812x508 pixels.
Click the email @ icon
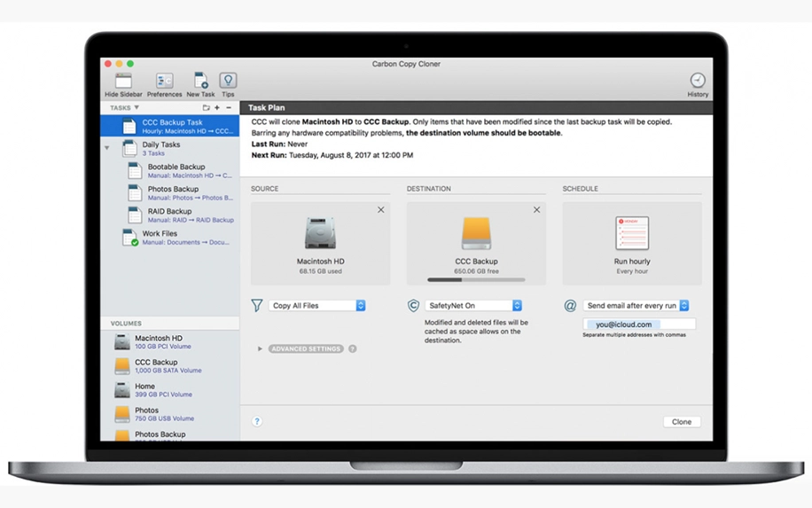(x=570, y=306)
